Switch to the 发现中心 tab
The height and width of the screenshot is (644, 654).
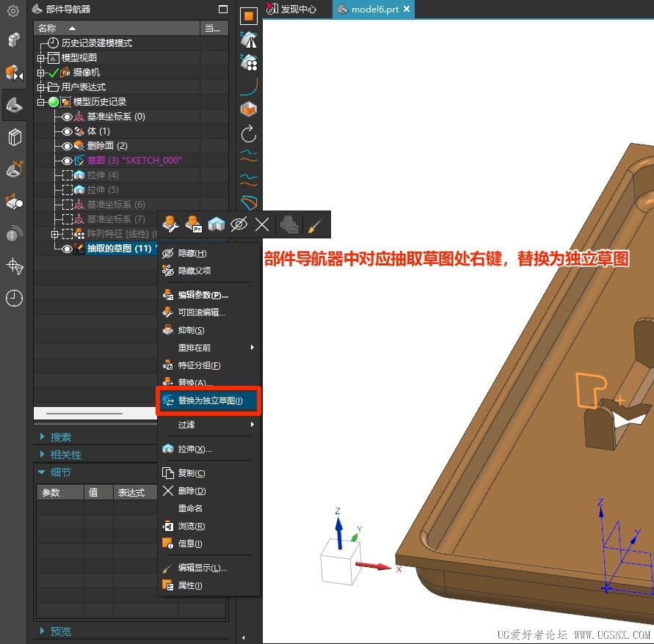[291, 10]
